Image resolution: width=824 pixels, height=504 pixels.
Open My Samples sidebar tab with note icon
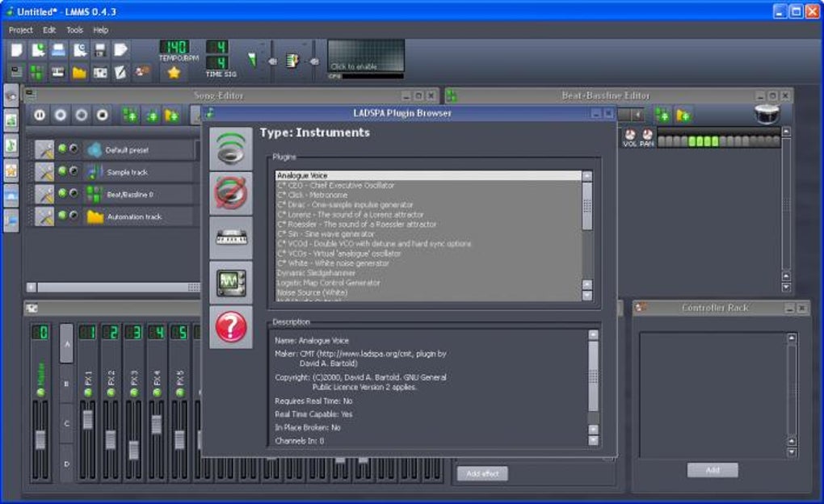tap(11, 145)
